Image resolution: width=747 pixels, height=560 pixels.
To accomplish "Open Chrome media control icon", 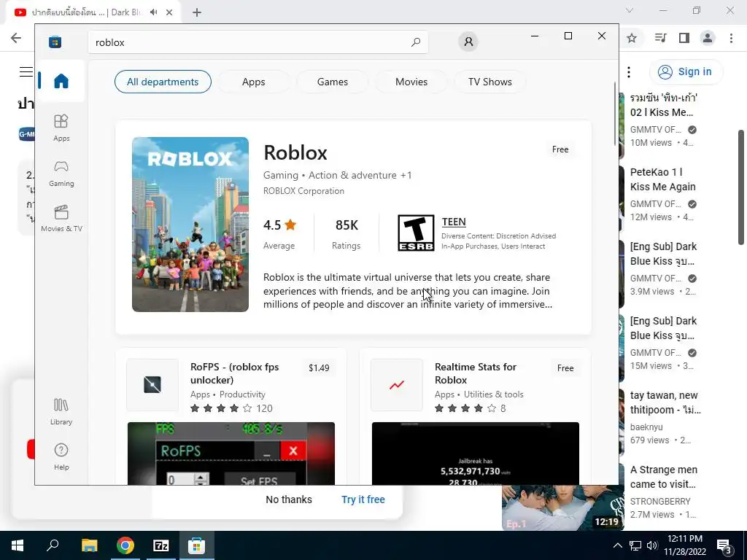I will [x=660, y=38].
